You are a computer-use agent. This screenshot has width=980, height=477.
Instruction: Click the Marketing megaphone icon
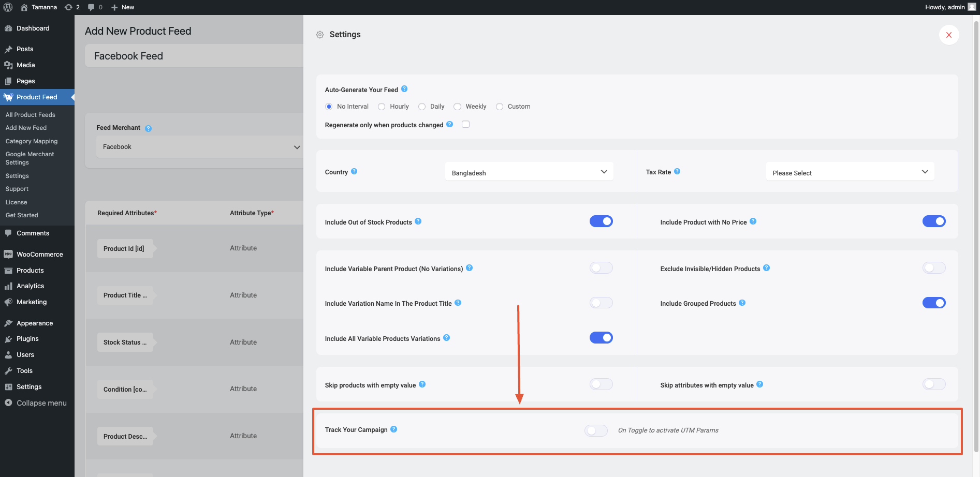click(x=8, y=302)
